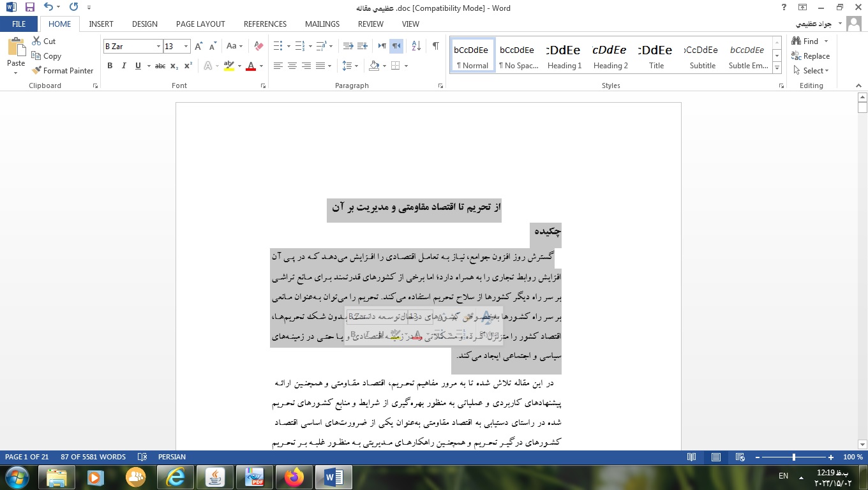Launch Firefox from the taskbar

pyautogui.click(x=294, y=476)
